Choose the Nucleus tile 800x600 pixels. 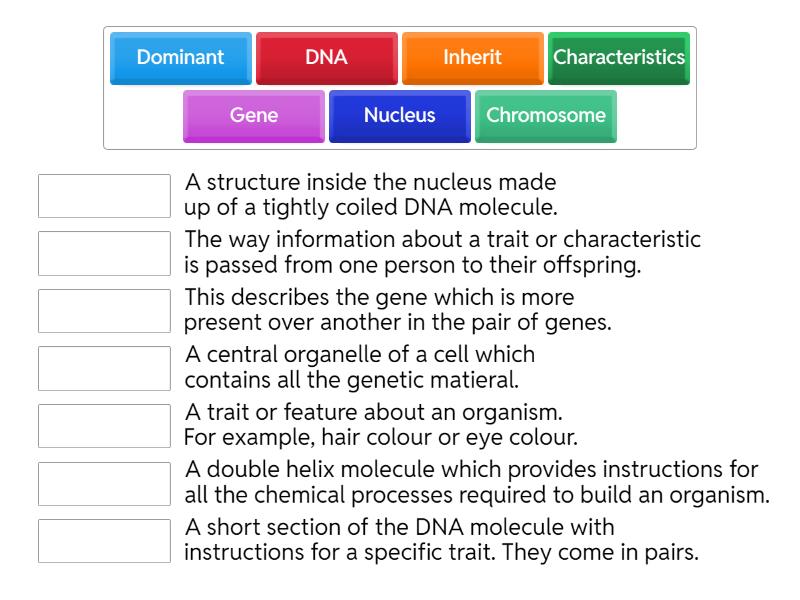click(x=399, y=116)
